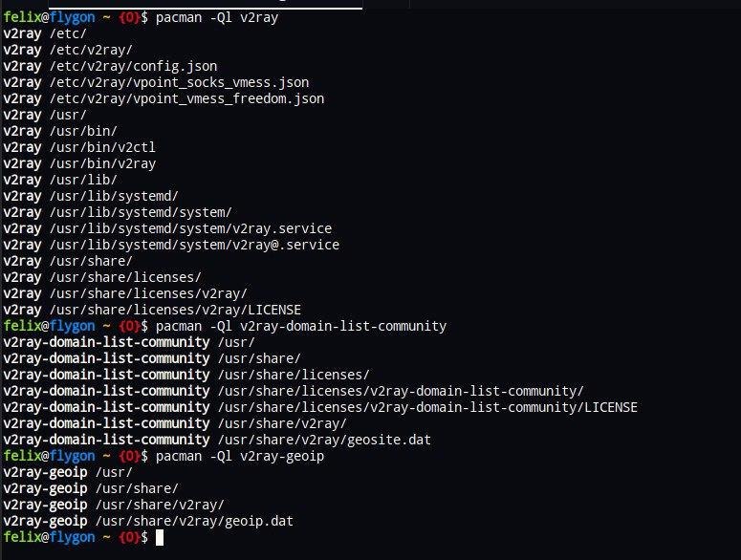The height and width of the screenshot is (560, 741).
Task: Click the /etc/v2ray/config.json path
Action: [133, 66]
